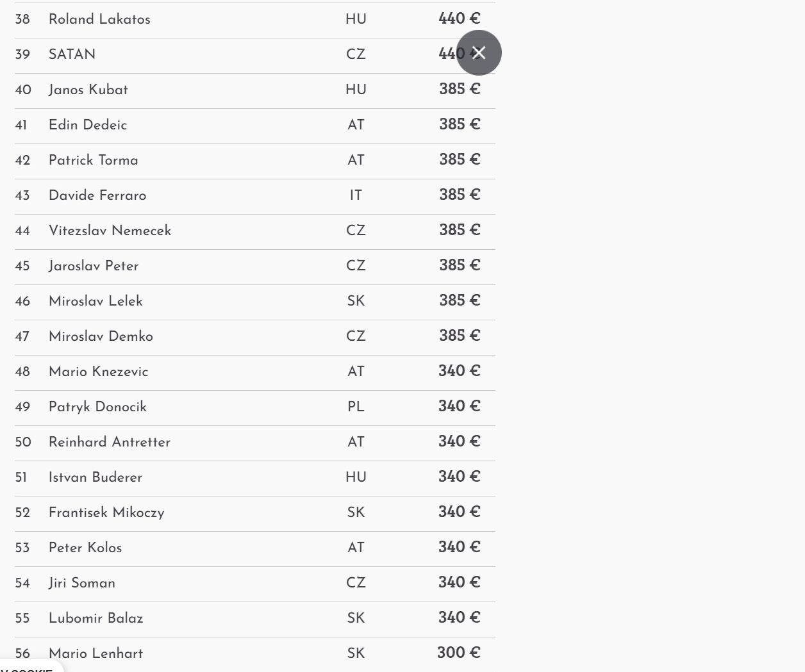Image resolution: width=805 pixels, height=672 pixels.
Task: Select Reinhard Antretter's name
Action: (110, 442)
